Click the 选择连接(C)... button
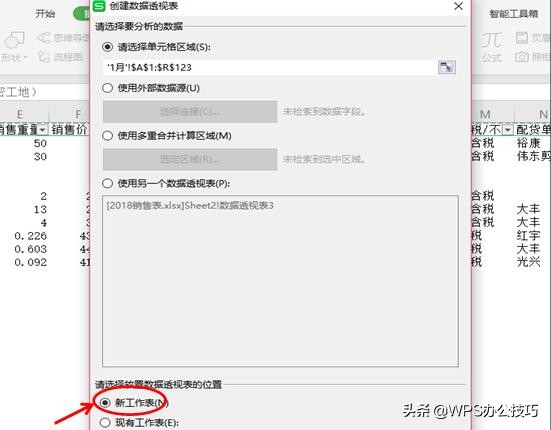 coord(190,112)
